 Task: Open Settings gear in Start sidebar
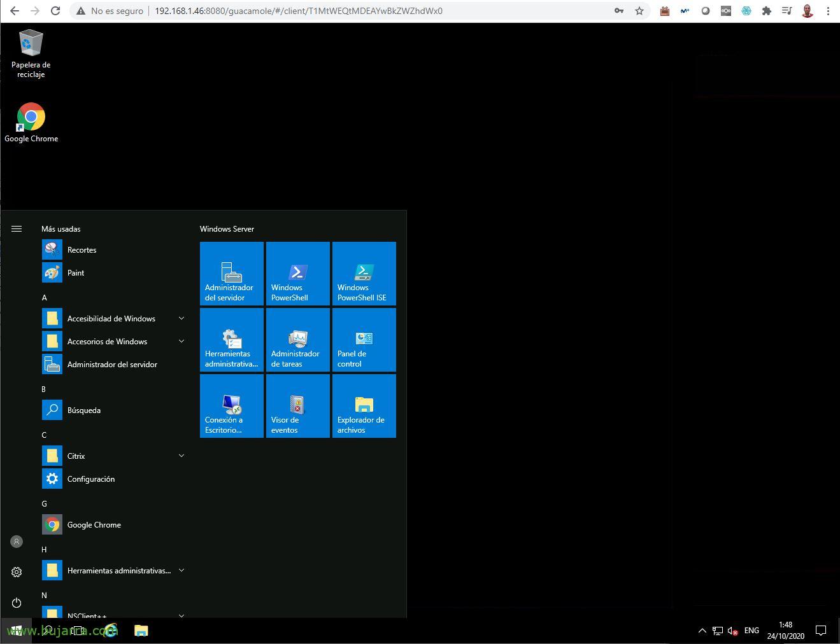tap(17, 572)
